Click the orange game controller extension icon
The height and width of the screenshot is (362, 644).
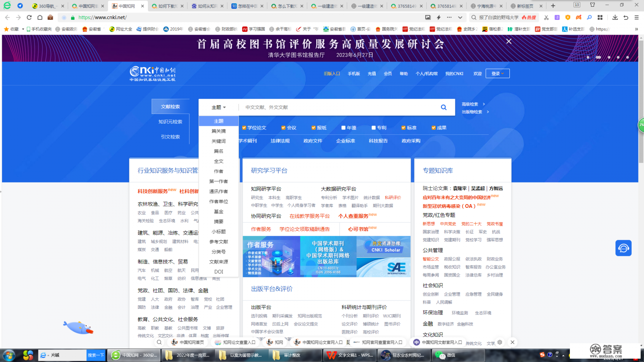(x=578, y=18)
